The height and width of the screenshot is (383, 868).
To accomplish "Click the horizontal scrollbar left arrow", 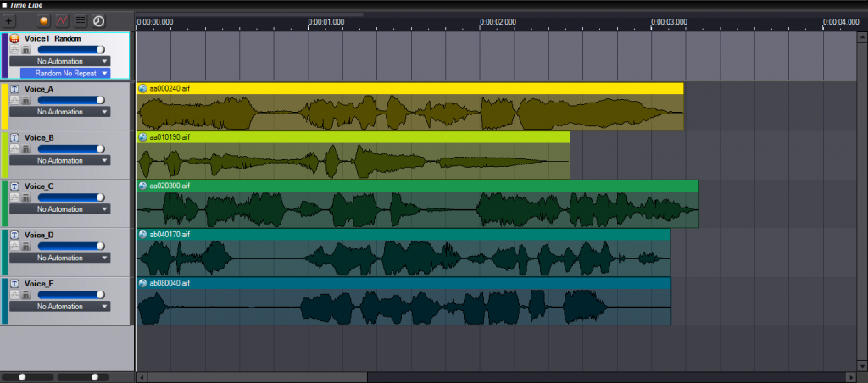I will click(142, 377).
